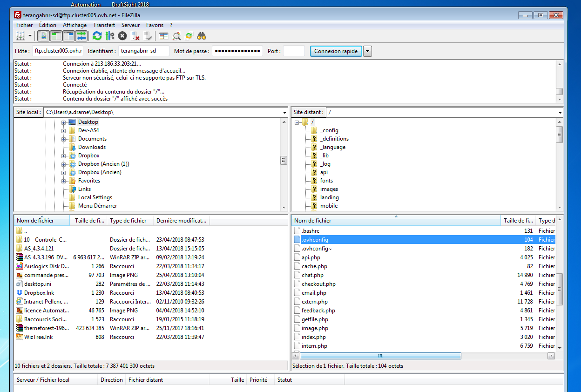
Task: Open the Site Manager icon
Action: click(20, 36)
